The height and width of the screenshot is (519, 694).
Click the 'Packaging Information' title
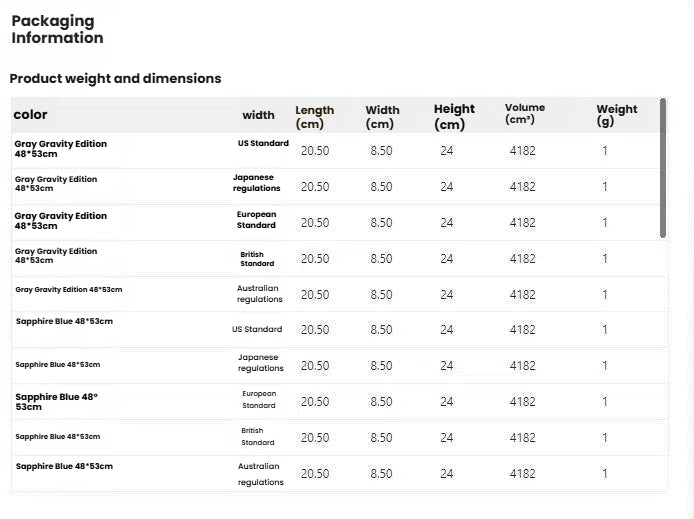57,29
